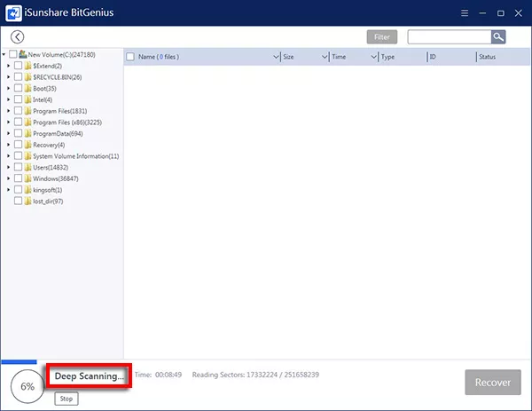Click the Boot folder icon
The height and width of the screenshot is (411, 532).
28,88
